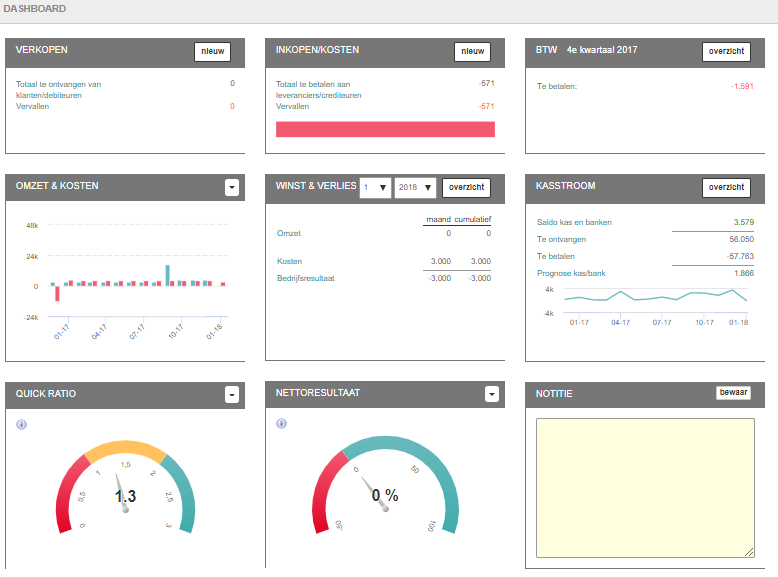778x577 pixels.
Task: Click the info icon in Quick Ratio panel
Action: 21,424
